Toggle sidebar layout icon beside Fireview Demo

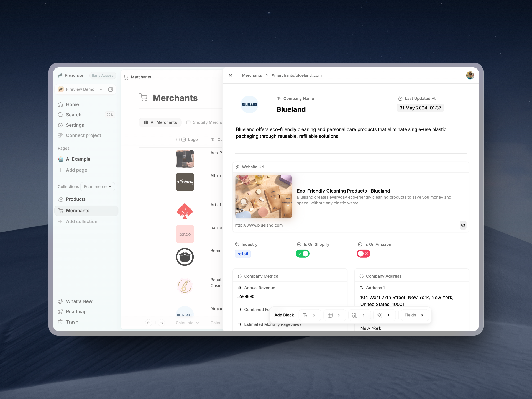point(111,89)
